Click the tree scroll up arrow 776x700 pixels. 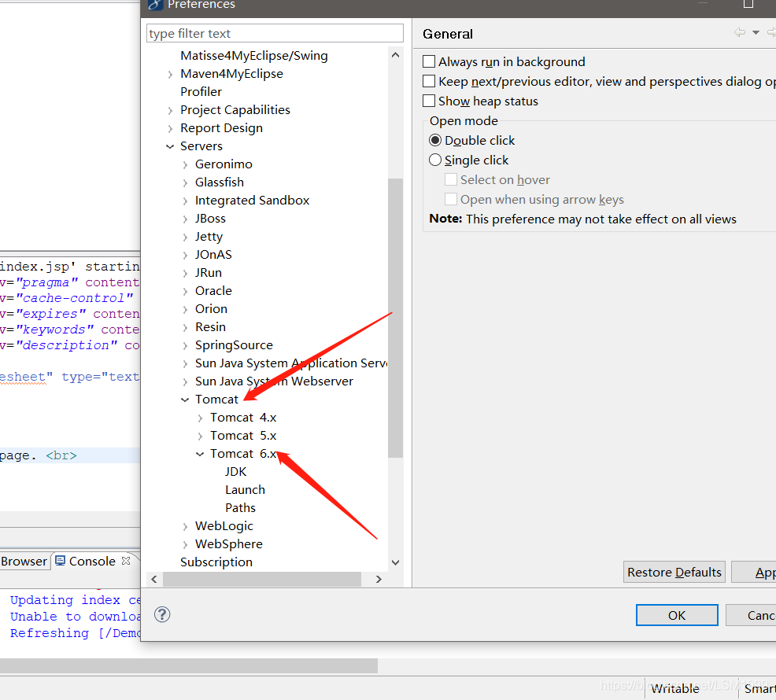click(395, 55)
